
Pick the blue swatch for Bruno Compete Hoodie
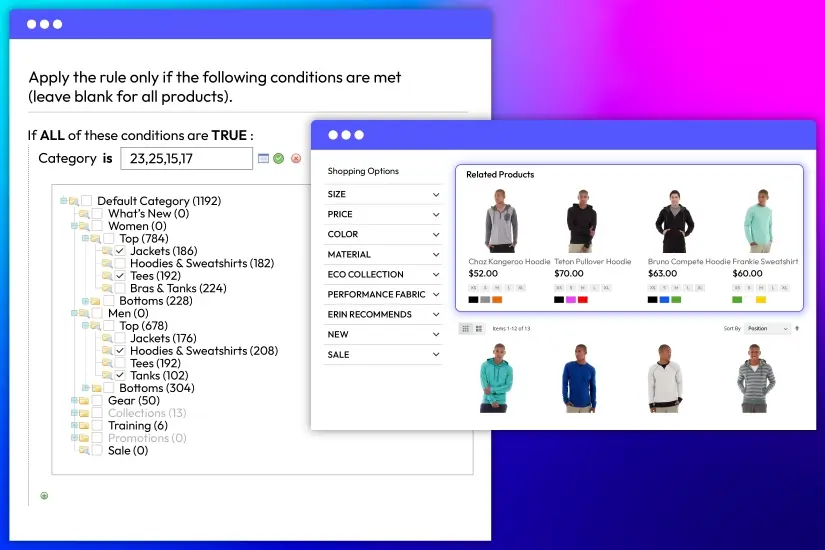(x=665, y=300)
